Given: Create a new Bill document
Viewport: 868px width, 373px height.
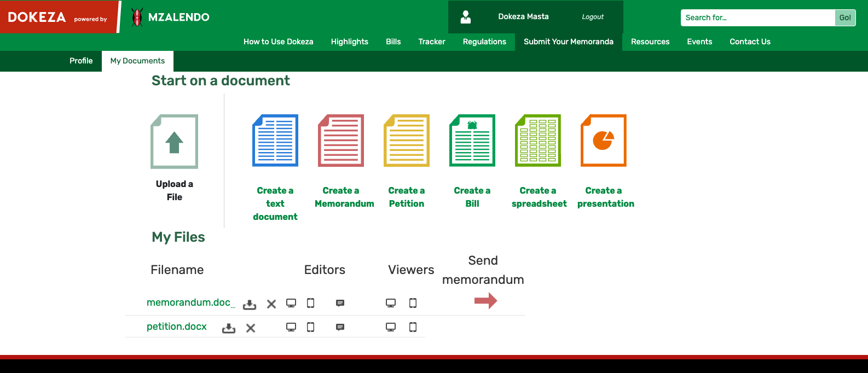Looking at the screenshot, I should (472, 141).
